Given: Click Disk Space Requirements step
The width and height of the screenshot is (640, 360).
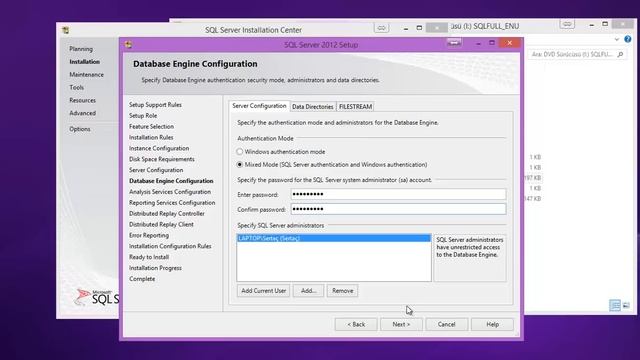Looking at the screenshot, I should pos(162,159).
